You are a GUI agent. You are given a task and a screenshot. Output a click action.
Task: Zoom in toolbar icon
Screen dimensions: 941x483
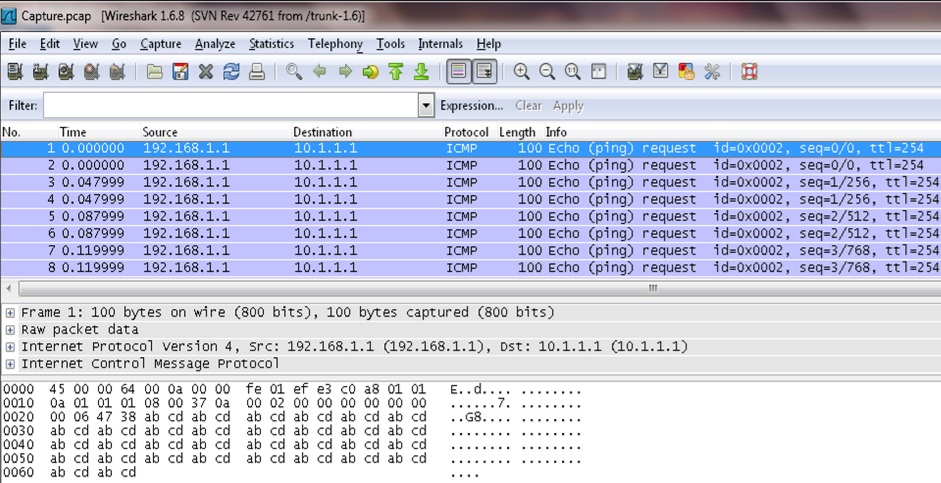[522, 72]
